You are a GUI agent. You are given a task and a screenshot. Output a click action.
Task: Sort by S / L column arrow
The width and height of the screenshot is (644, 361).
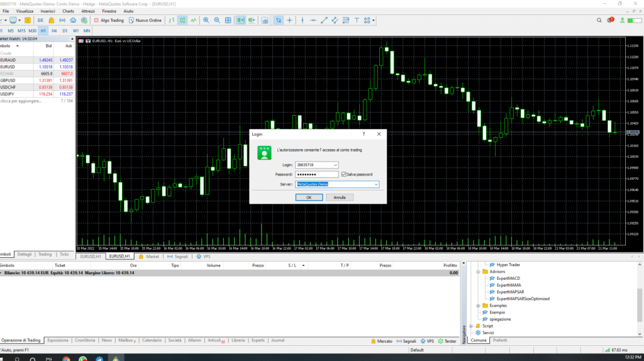coord(304,265)
